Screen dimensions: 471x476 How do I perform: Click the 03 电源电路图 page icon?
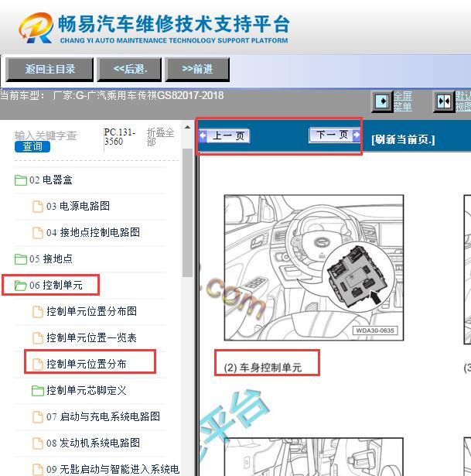click(38, 206)
